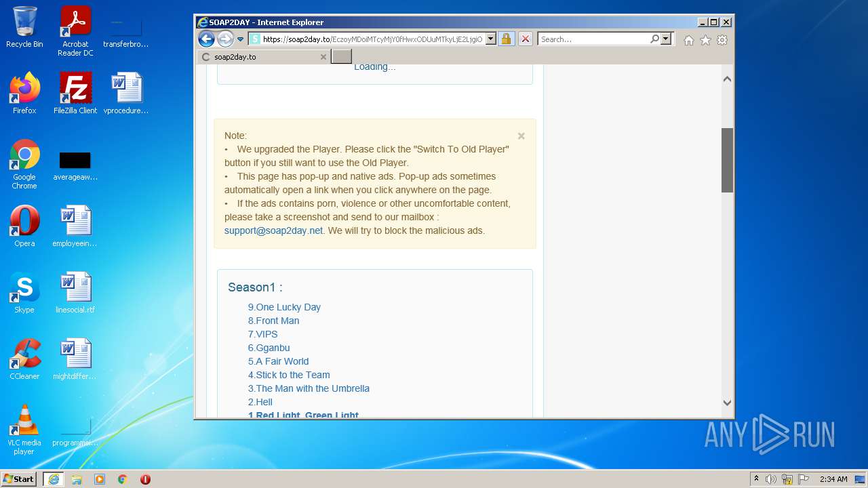
Task: Open the Opera desktop shortcut
Action: click(x=24, y=226)
